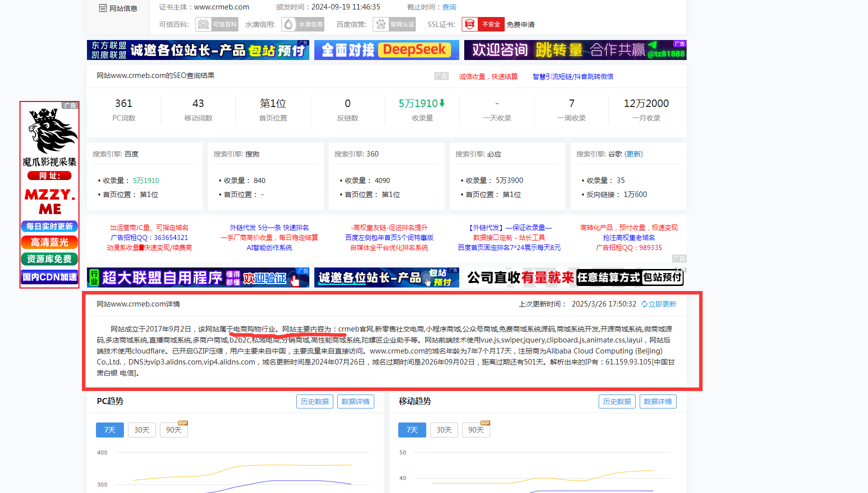Click the 网站信息 list icon
Image resolution: width=868 pixels, height=493 pixels.
pyautogui.click(x=103, y=8)
